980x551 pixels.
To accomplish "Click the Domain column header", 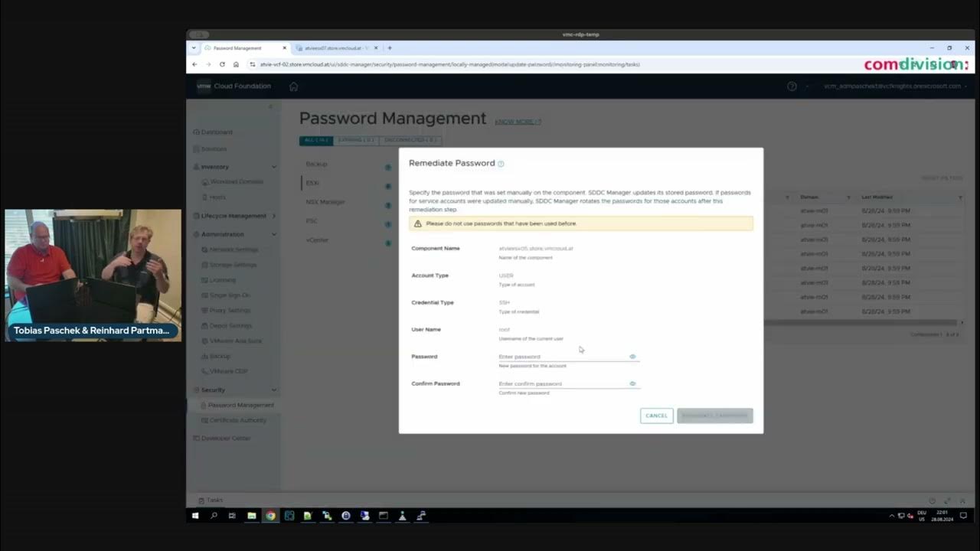I will pos(810,197).
